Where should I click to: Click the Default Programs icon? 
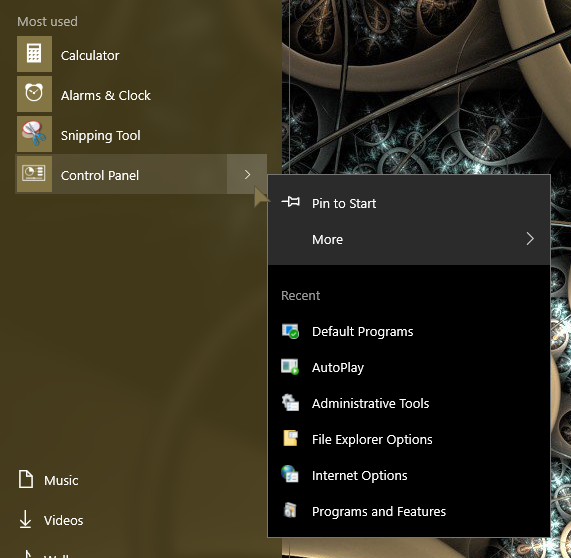[x=290, y=331]
